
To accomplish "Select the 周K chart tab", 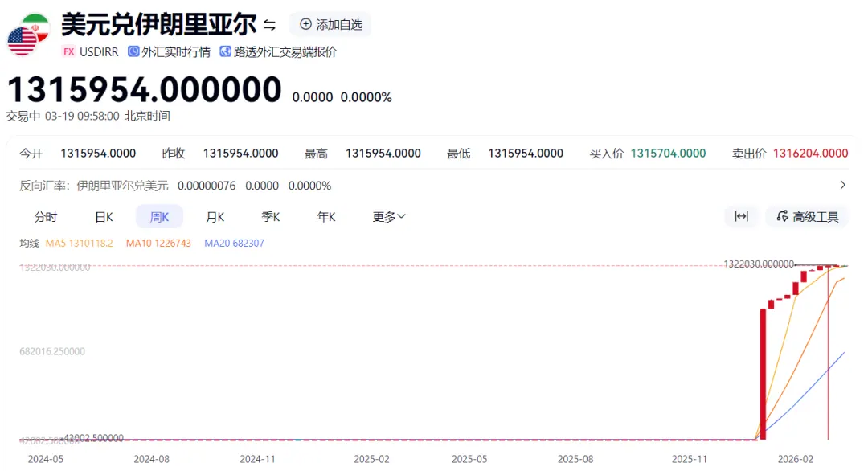I will [x=159, y=216].
